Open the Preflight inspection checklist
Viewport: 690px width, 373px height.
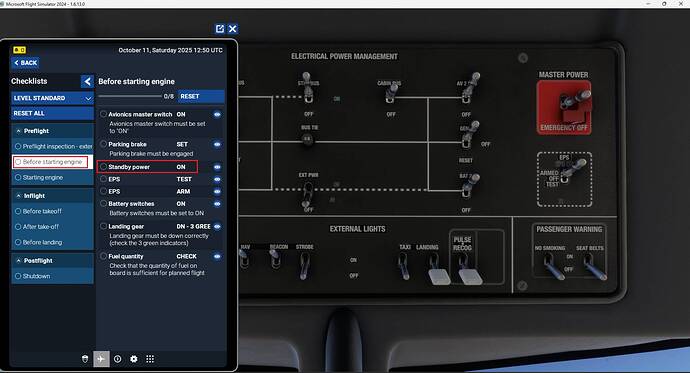tap(52, 146)
